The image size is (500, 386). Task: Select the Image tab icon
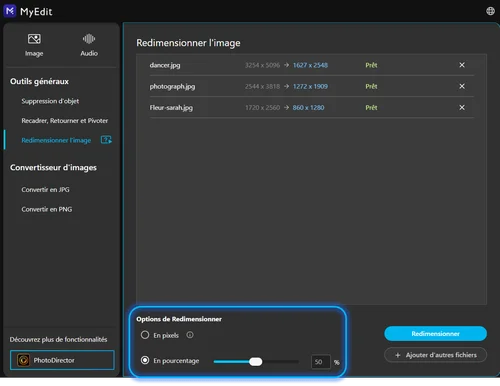(34, 39)
